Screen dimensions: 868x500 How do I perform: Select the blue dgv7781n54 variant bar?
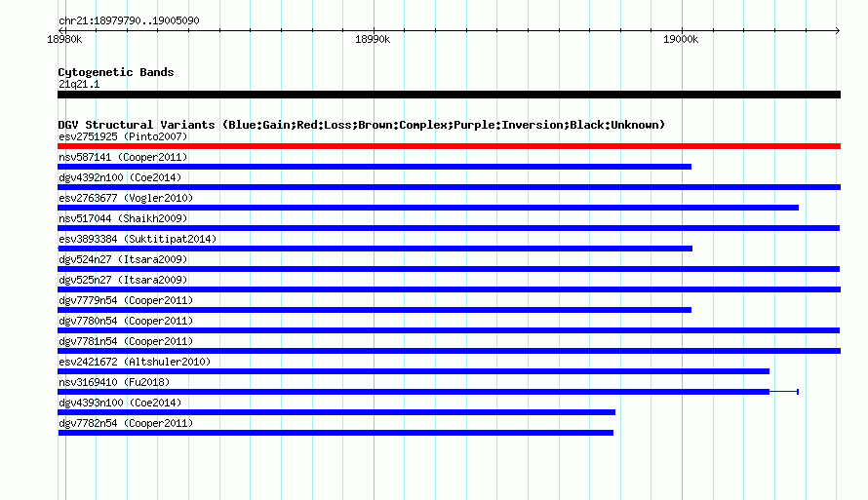click(449, 351)
